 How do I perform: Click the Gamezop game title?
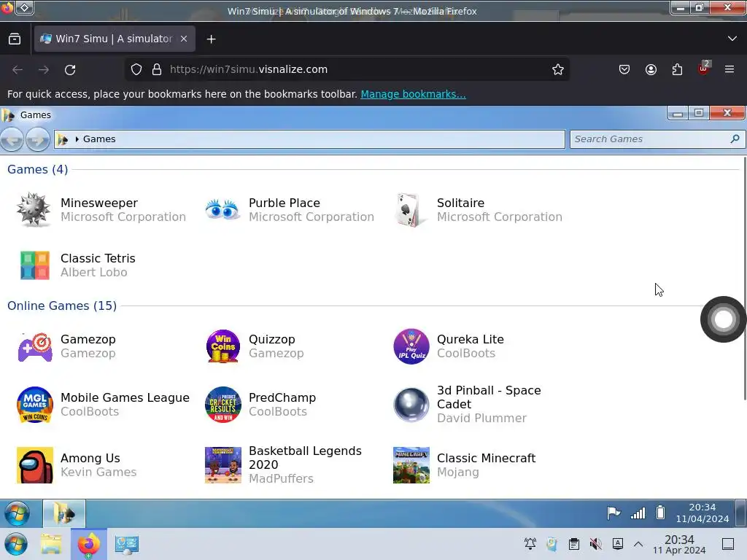coord(88,340)
